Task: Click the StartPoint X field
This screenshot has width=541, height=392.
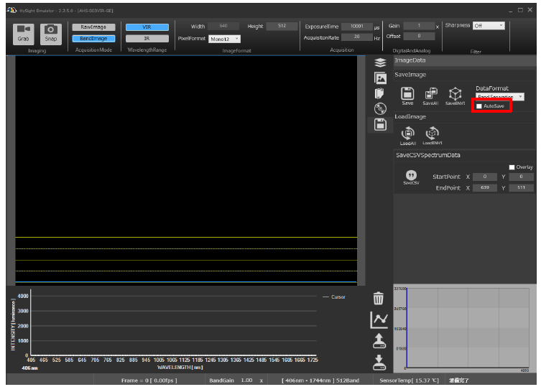Action: 485,177
